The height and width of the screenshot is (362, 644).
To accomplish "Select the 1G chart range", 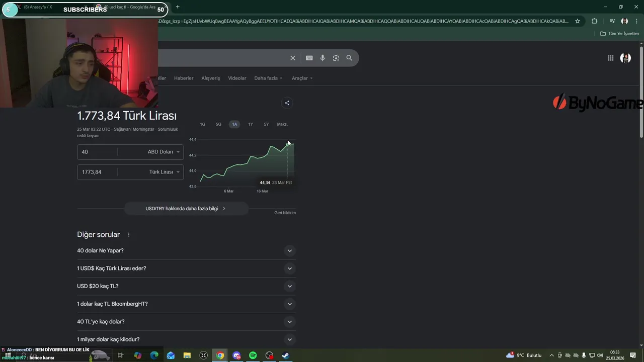I will pyautogui.click(x=202, y=124).
